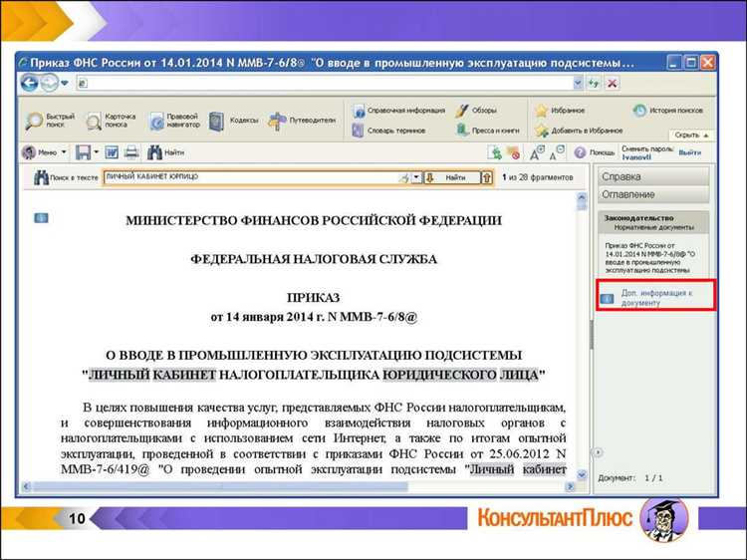This screenshot has width=747, height=560.
Task: Select Законодательство Нормативные документы header
Action: [653, 222]
